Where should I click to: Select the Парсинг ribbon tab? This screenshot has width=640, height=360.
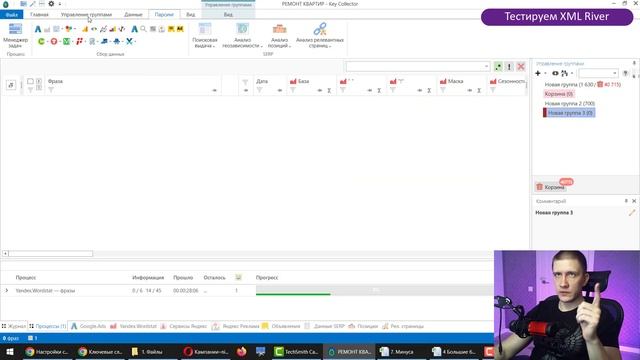point(164,14)
